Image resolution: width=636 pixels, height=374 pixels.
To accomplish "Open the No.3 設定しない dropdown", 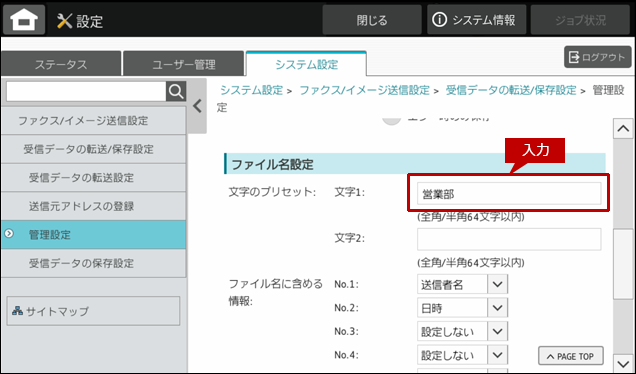I will [x=462, y=331].
